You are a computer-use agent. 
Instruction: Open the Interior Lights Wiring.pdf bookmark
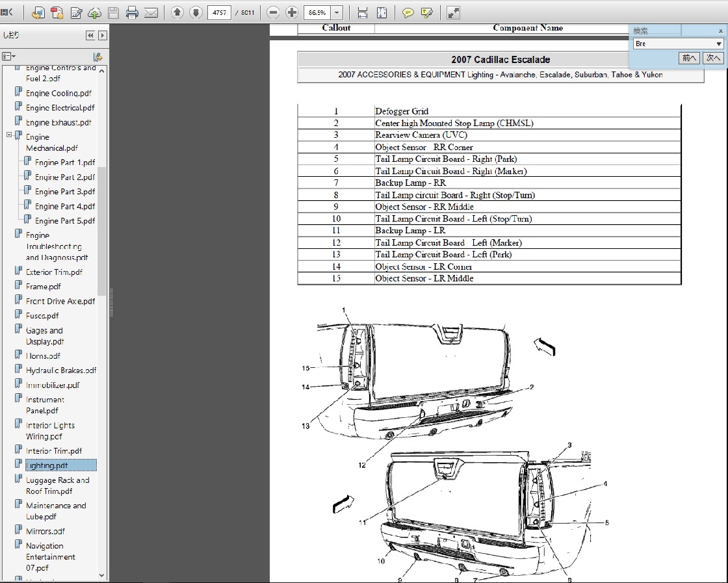[x=50, y=431]
